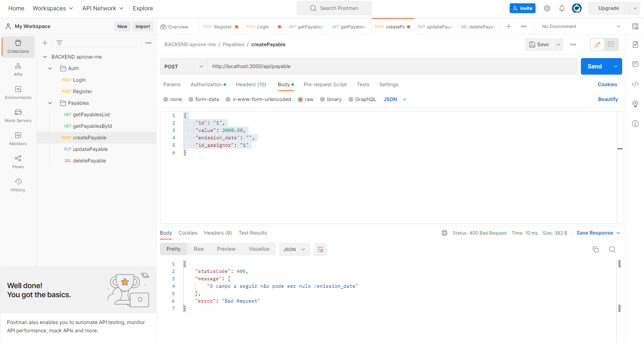Open the search within response results

pos(612,249)
